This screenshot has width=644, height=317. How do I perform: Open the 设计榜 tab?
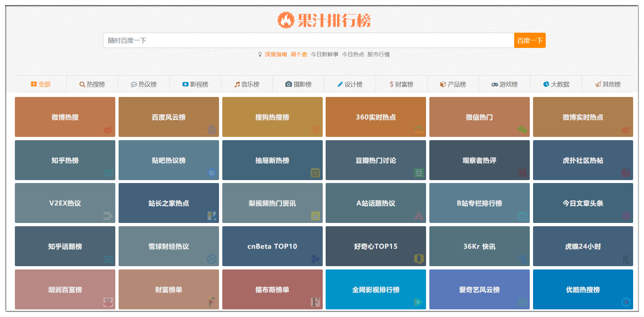click(x=350, y=84)
